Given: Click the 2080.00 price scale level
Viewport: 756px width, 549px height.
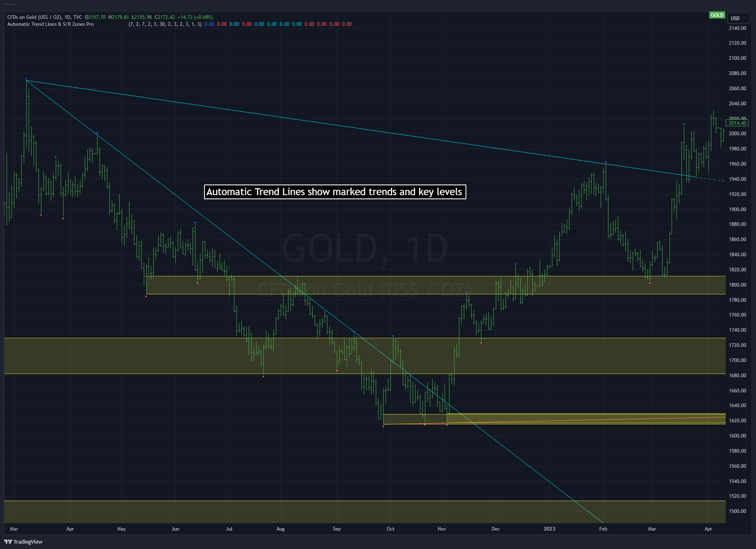Looking at the screenshot, I should coord(738,74).
